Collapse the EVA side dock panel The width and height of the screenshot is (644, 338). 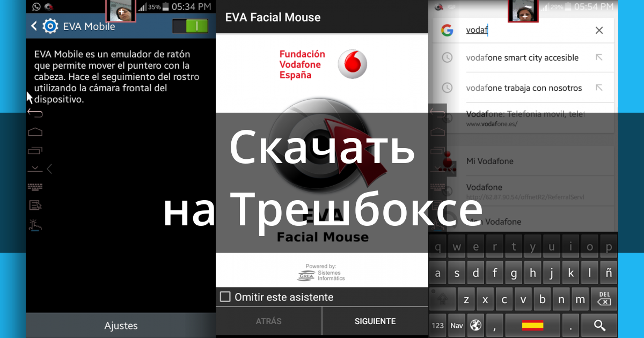point(49,169)
